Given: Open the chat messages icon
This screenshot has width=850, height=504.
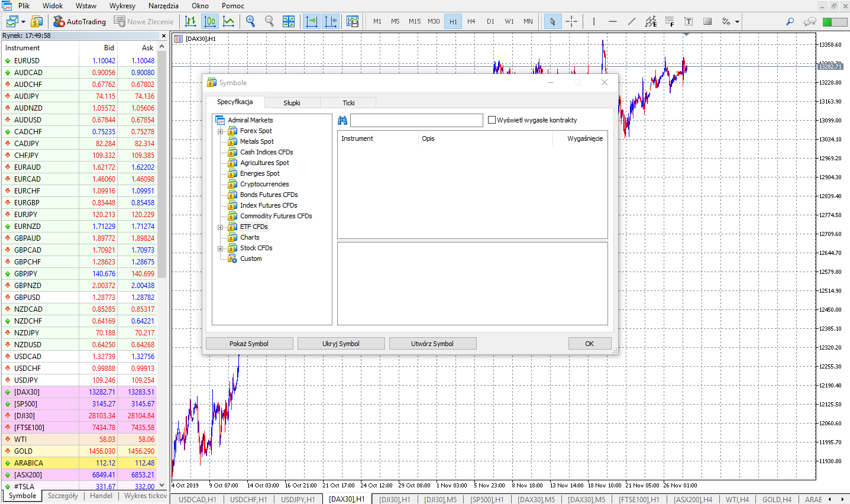Looking at the screenshot, I should click(810, 21).
